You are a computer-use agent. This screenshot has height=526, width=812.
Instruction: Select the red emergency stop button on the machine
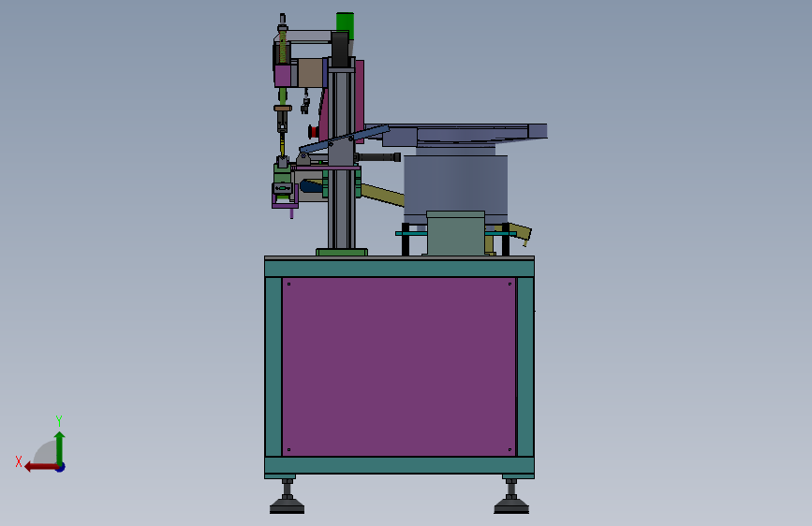click(313, 131)
